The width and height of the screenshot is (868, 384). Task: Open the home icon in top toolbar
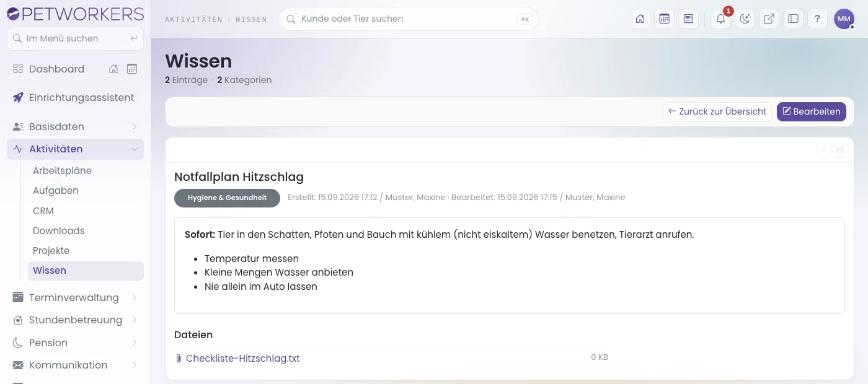[x=640, y=19]
